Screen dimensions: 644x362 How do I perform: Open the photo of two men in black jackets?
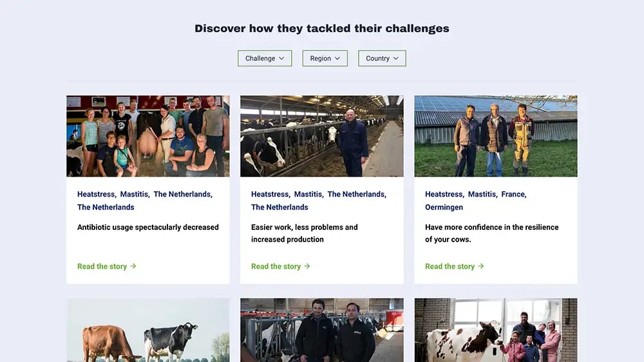321,330
